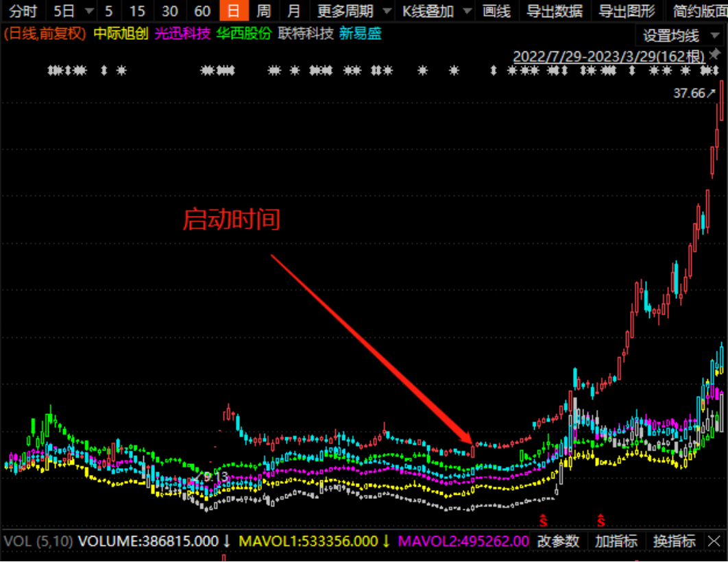The image size is (728, 562).
Task: Open the K线叠加 dropdown
Action: [x=436, y=11]
